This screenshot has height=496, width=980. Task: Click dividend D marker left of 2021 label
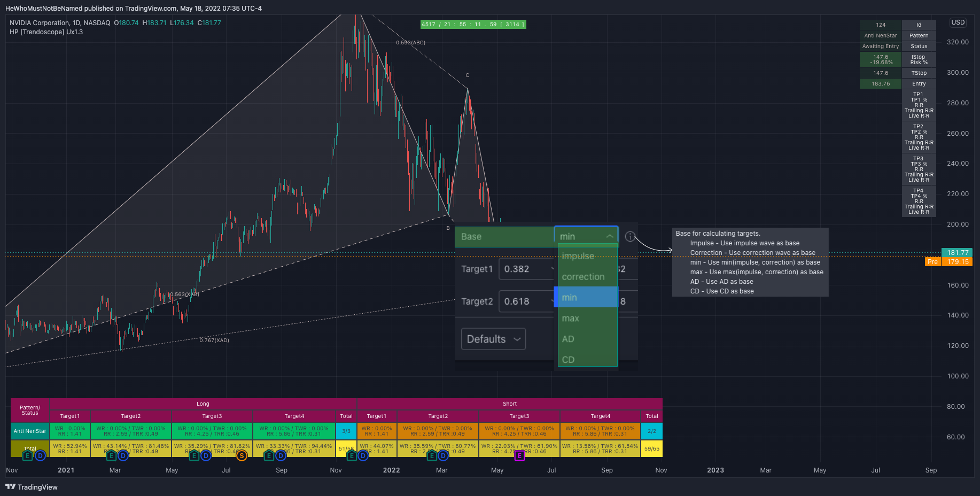coord(40,456)
